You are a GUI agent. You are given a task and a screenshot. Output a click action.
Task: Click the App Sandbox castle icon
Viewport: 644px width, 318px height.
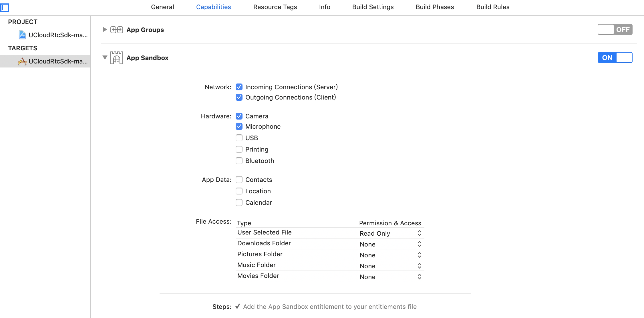116,58
